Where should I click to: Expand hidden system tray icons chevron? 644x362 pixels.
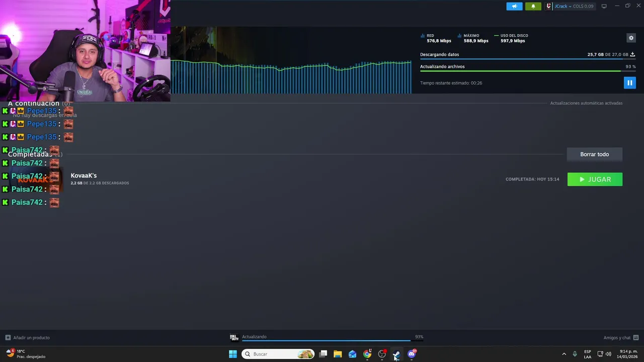click(564, 354)
